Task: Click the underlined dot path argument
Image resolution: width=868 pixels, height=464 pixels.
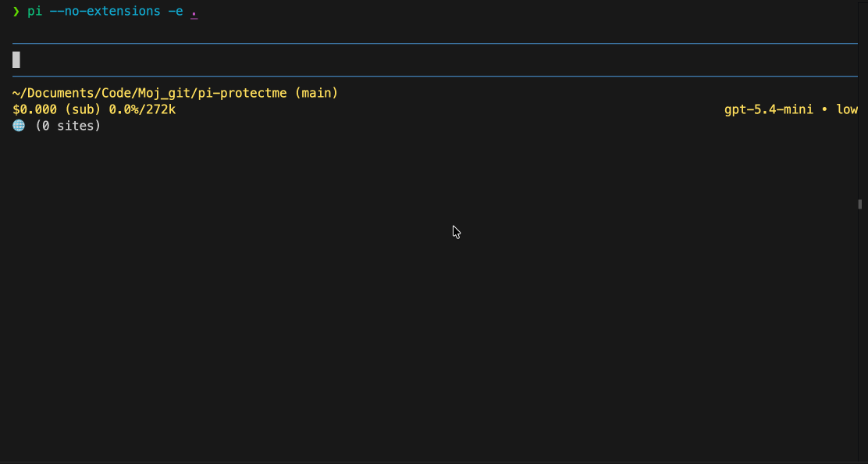Action: [194, 13]
